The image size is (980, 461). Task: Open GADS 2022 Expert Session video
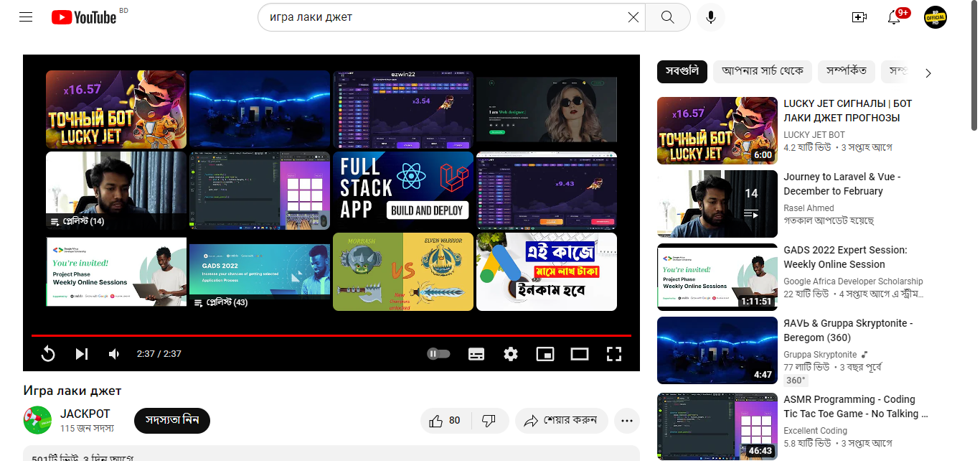coord(845,257)
